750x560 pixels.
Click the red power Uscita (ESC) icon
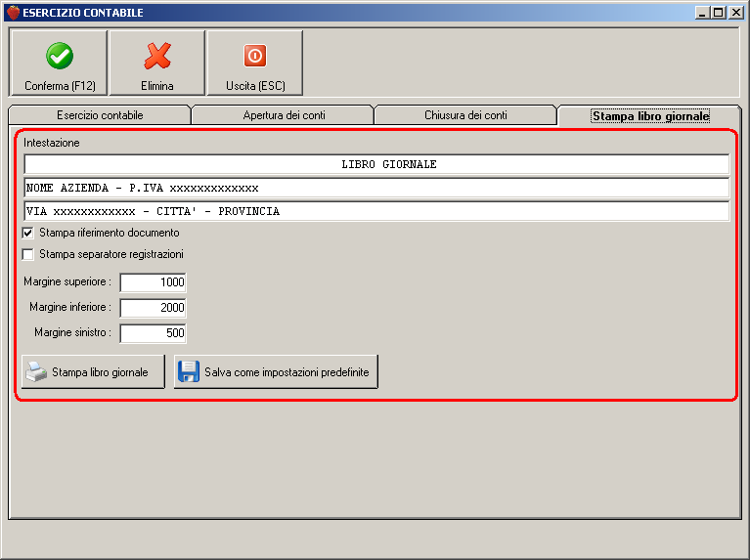point(255,56)
